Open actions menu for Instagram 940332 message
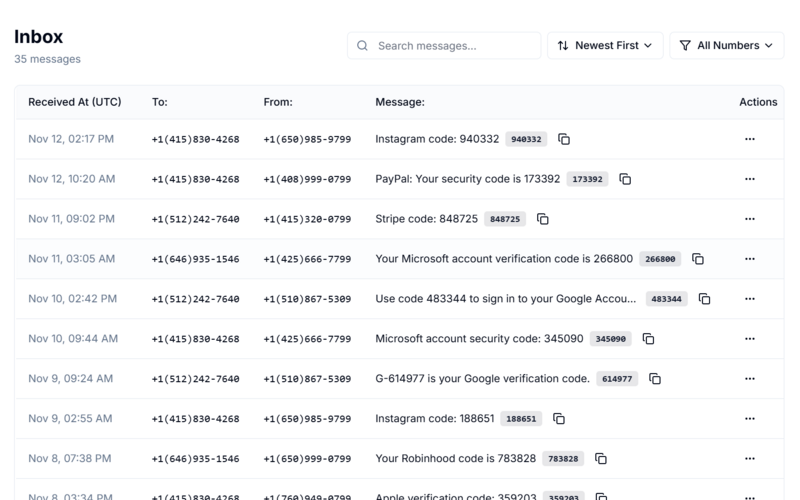 (x=749, y=139)
